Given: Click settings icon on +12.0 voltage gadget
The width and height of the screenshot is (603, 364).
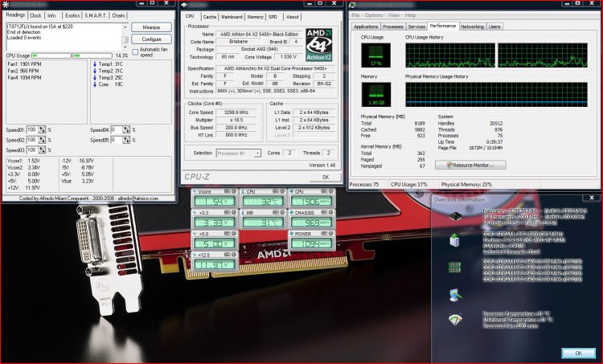Looking at the screenshot, I should tap(228, 255).
